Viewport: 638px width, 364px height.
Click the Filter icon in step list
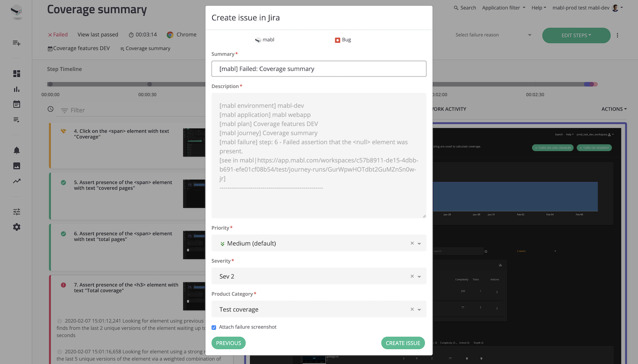64,110
